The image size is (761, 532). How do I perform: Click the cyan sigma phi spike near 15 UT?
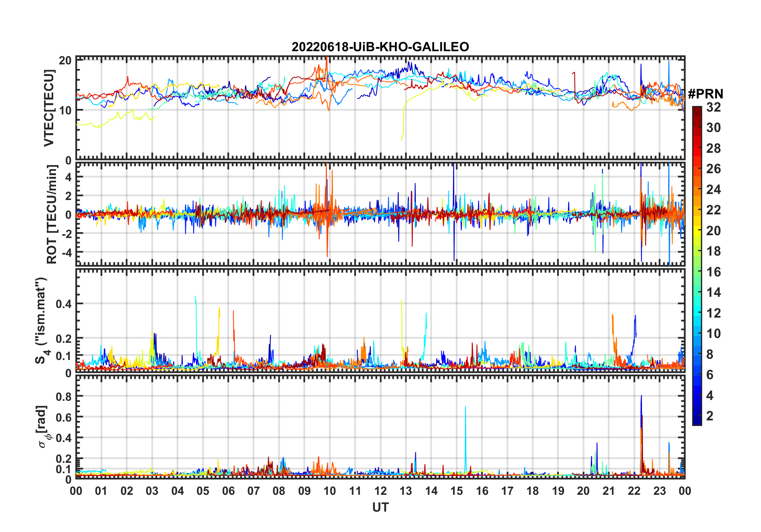click(465, 440)
